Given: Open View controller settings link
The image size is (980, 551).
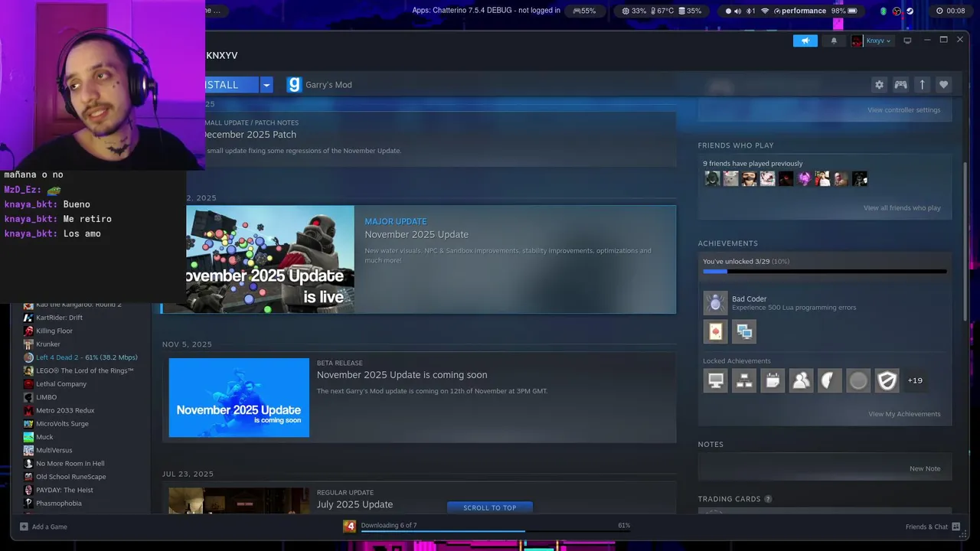Looking at the screenshot, I should (903, 110).
